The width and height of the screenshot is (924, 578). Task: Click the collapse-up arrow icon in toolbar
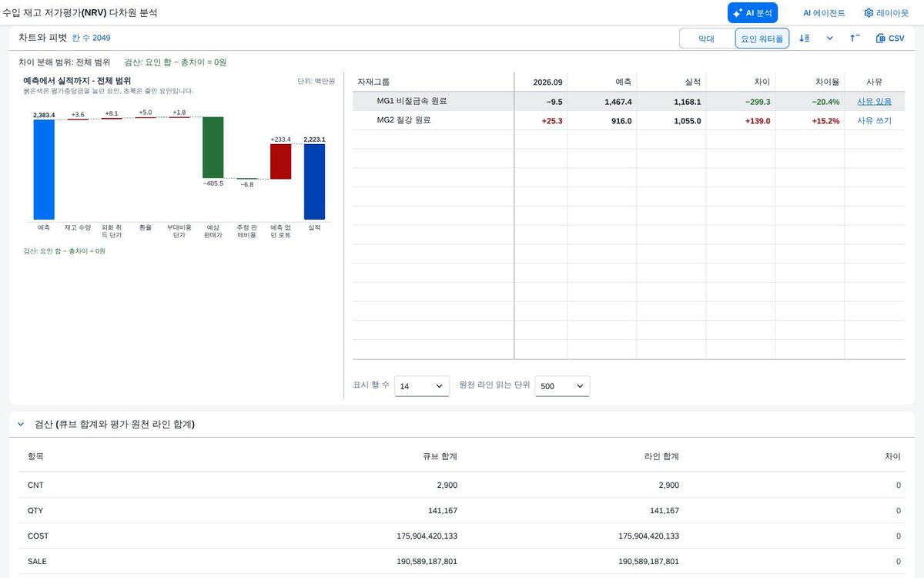(x=855, y=38)
